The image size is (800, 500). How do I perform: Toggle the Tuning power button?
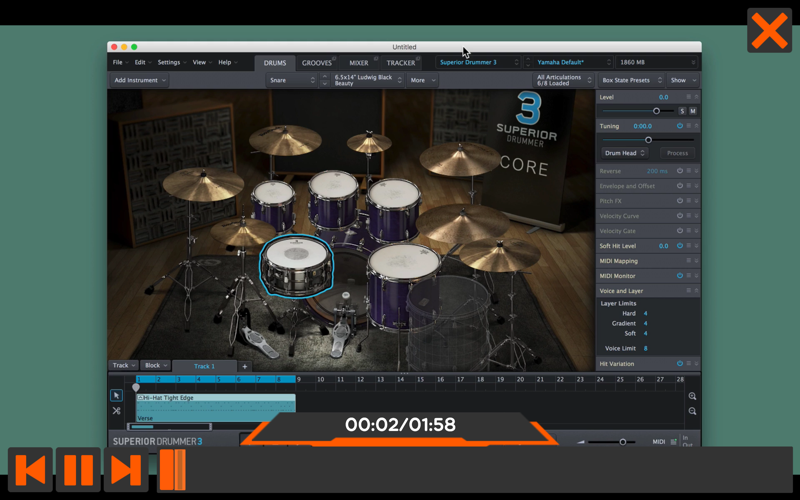click(680, 126)
